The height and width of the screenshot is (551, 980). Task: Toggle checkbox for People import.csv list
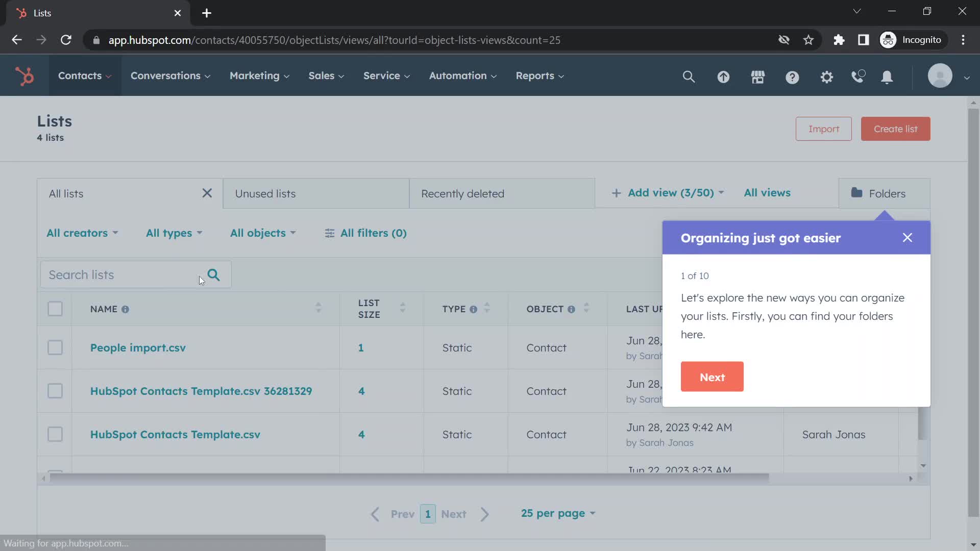pyautogui.click(x=55, y=348)
